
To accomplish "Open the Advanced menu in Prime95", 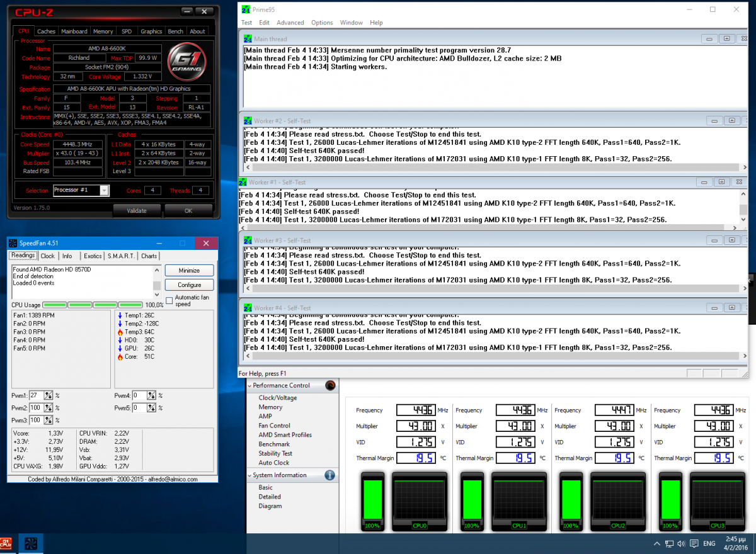I will point(290,23).
